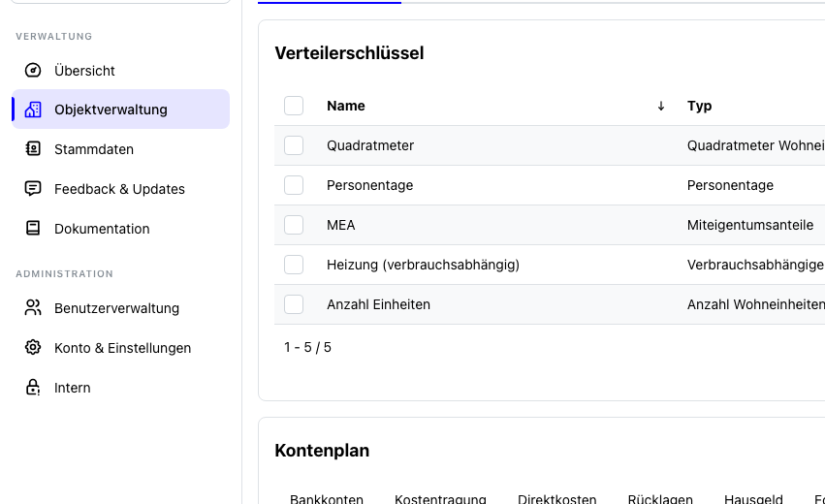825x504 pixels.
Task: Click the Kontenplan heading
Action: point(322,451)
